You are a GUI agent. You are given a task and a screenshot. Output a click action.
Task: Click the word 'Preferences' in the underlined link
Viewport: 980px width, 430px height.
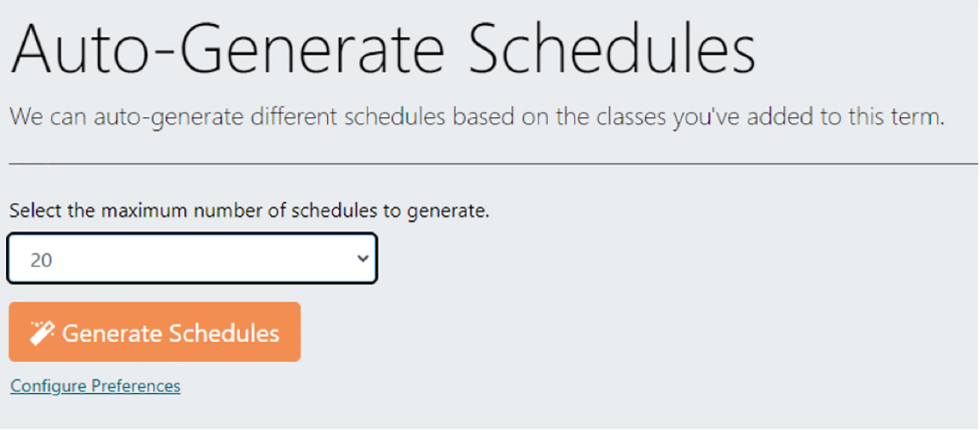point(136,386)
